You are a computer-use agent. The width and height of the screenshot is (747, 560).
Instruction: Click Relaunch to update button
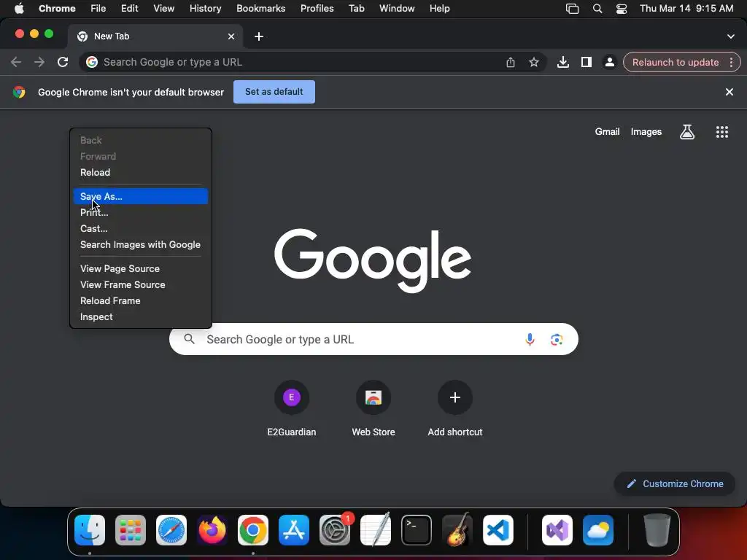click(x=675, y=63)
